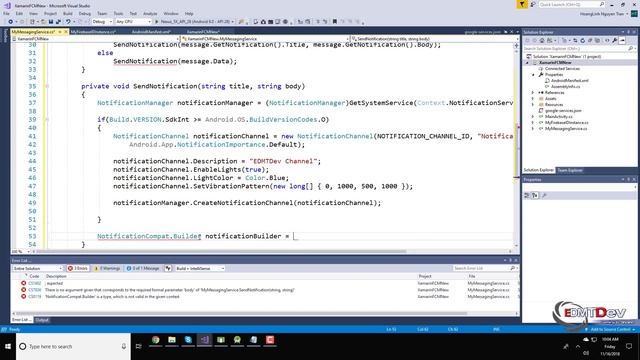The height and width of the screenshot is (360, 640).
Task: Open the File menu
Action: pos(6,13)
